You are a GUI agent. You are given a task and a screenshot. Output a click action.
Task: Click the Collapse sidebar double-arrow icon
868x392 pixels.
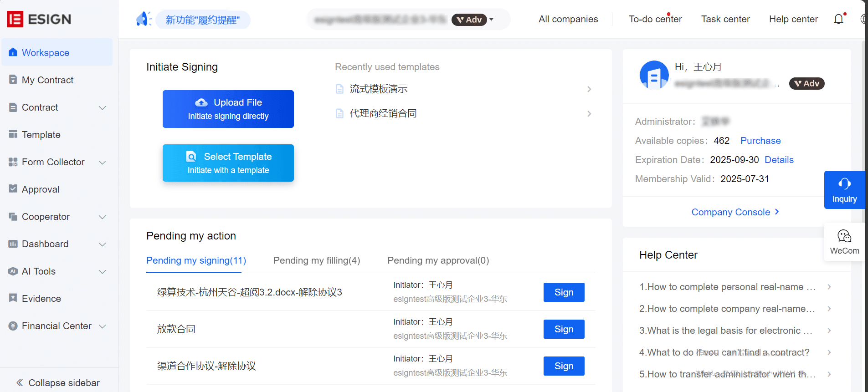[20, 382]
